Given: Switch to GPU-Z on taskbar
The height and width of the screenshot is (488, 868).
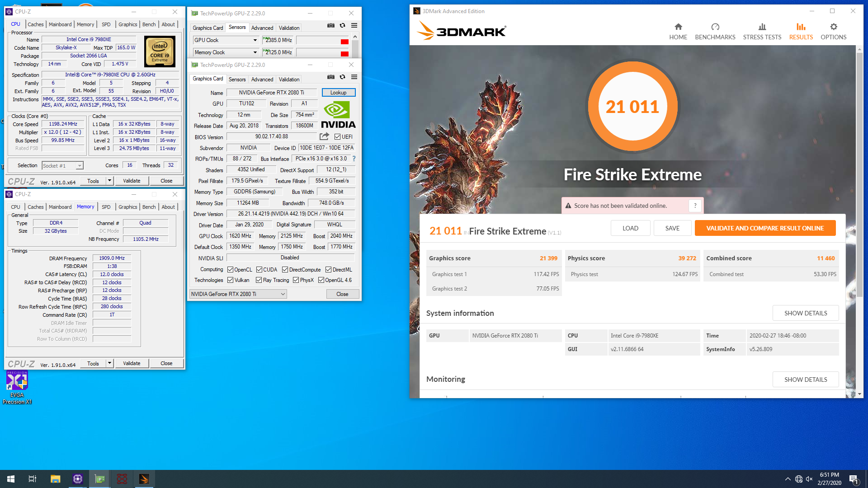Looking at the screenshot, I should (100, 479).
